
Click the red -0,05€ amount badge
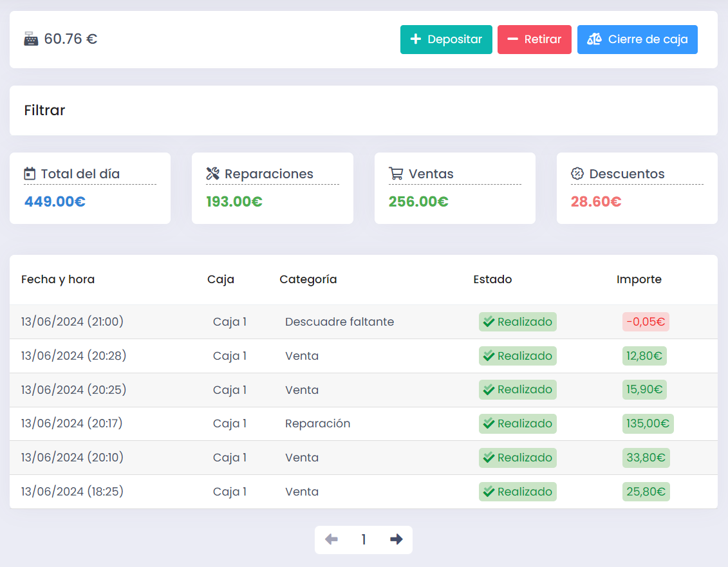(646, 322)
